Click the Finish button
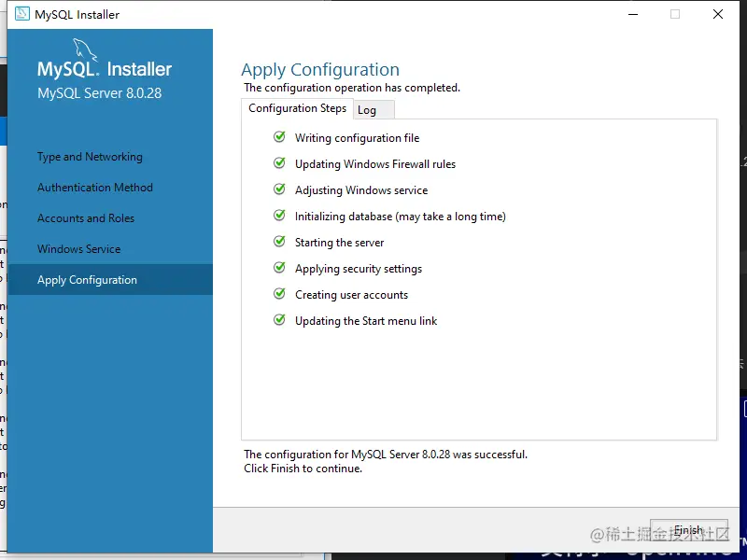This screenshot has height=560, width=747. tap(689, 530)
